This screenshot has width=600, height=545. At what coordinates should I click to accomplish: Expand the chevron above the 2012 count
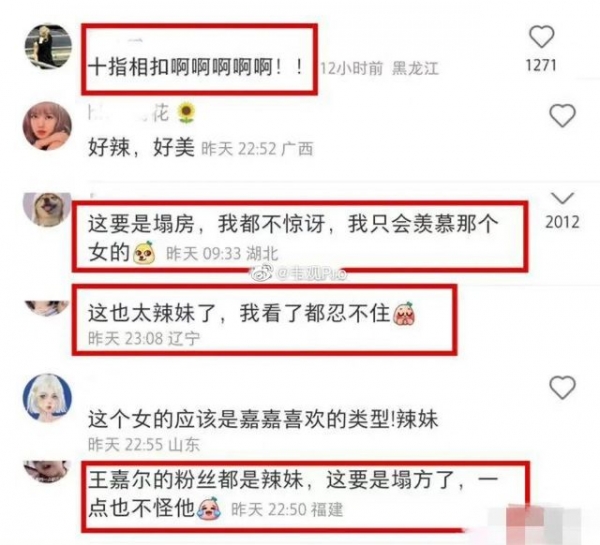coord(562,198)
